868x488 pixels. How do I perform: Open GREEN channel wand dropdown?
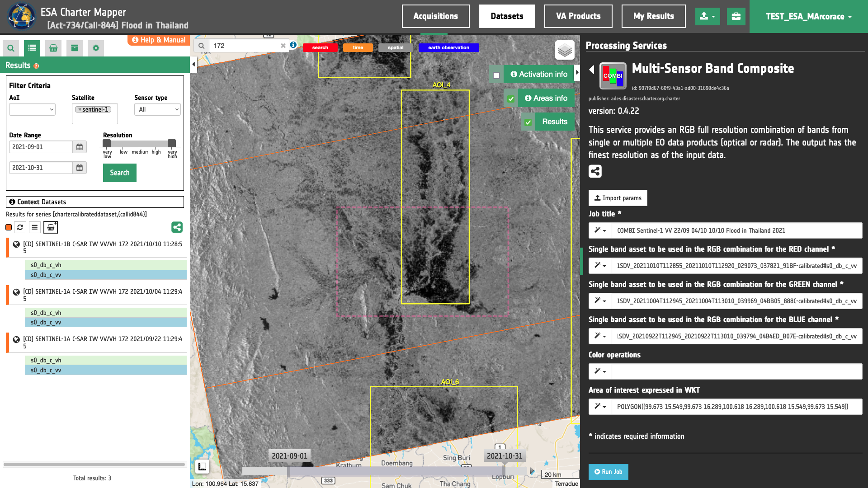600,301
